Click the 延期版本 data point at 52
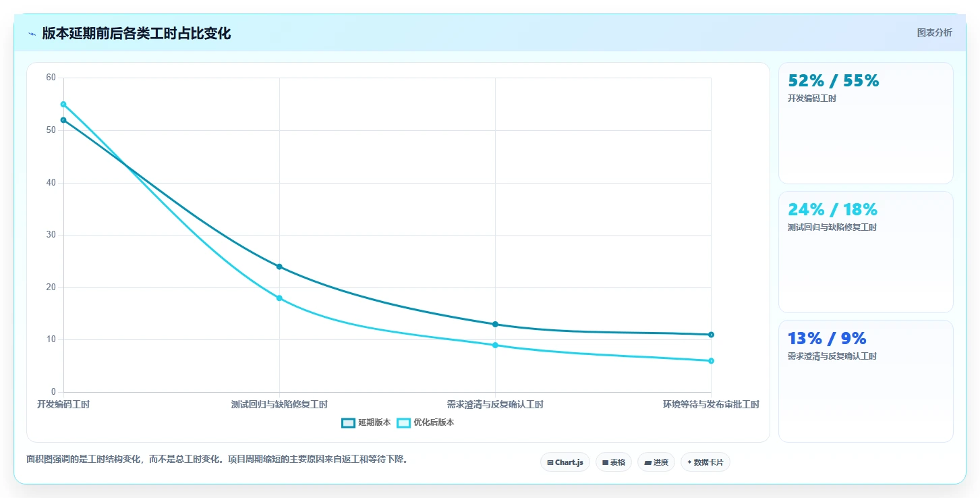This screenshot has width=980, height=498. [x=63, y=120]
